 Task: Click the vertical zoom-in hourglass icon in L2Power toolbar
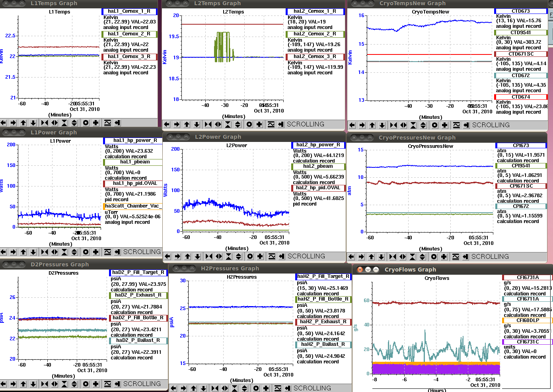(x=229, y=256)
